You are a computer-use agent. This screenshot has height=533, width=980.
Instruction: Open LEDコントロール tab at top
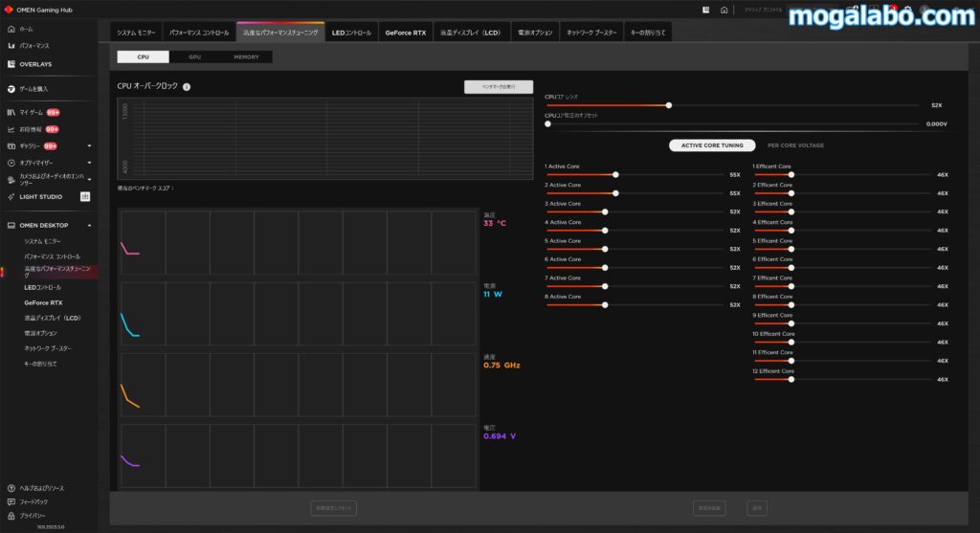[x=351, y=33]
